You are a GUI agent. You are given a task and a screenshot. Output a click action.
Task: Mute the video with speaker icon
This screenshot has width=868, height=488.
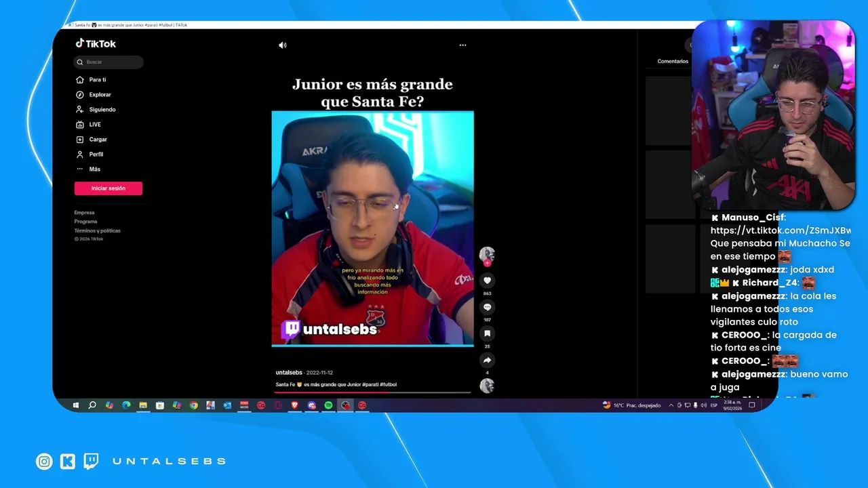click(x=283, y=45)
